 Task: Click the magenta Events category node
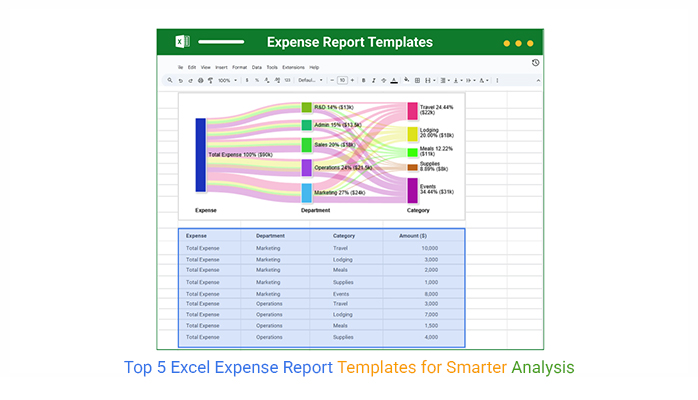pyautogui.click(x=412, y=190)
